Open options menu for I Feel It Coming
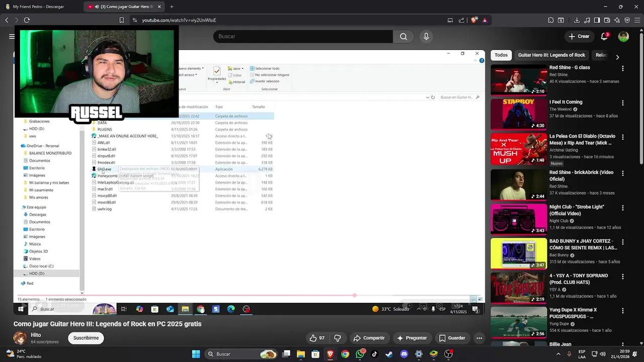644x362 pixels. point(623,103)
